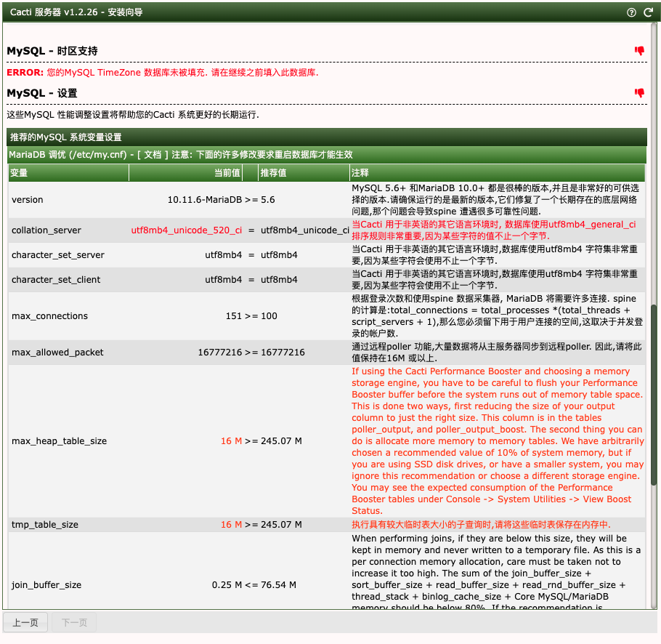This screenshot has width=661, height=644.
Task: Select recommended value utf8mb4_unicode_ci
Action: 305,230
